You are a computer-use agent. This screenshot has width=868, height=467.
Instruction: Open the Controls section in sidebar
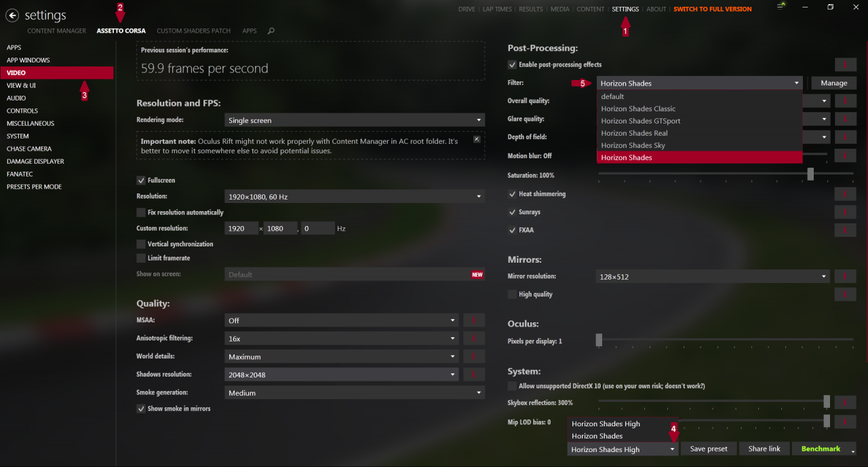(x=22, y=111)
